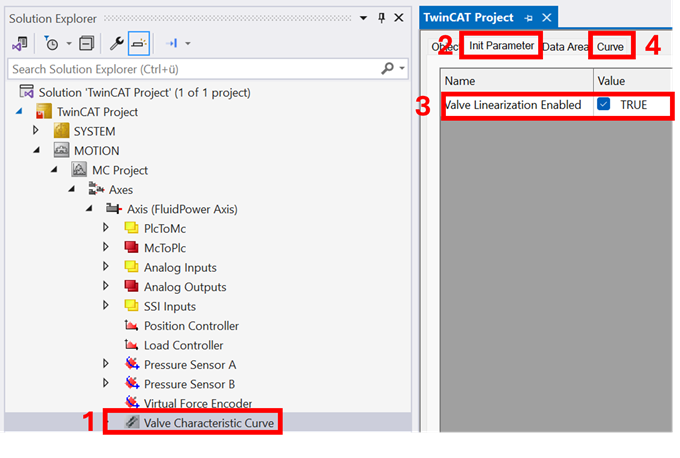Click the Pressure Sensor A icon

click(132, 363)
